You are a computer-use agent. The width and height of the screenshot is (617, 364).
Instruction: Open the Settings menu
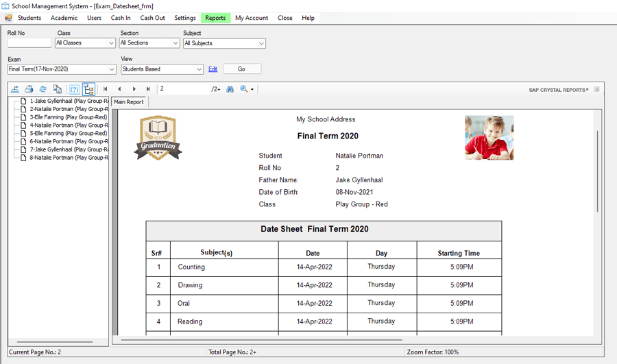pyautogui.click(x=185, y=18)
